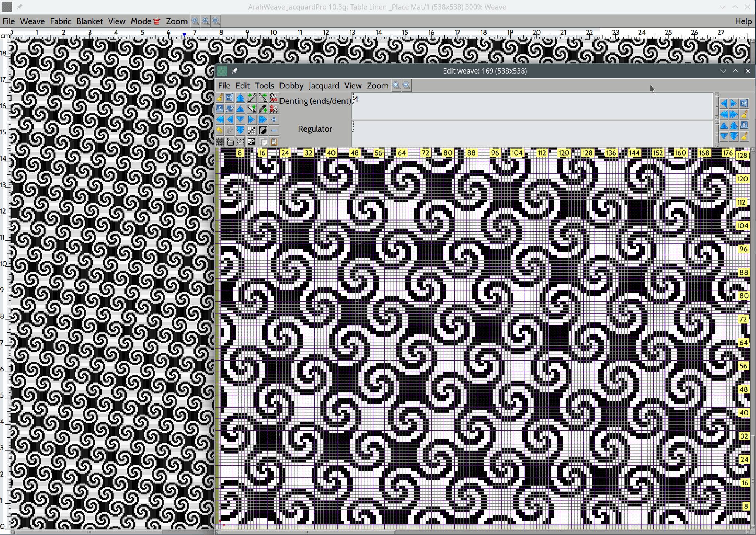Click double up arrow in main edit toolbar

pyautogui.click(x=240, y=98)
